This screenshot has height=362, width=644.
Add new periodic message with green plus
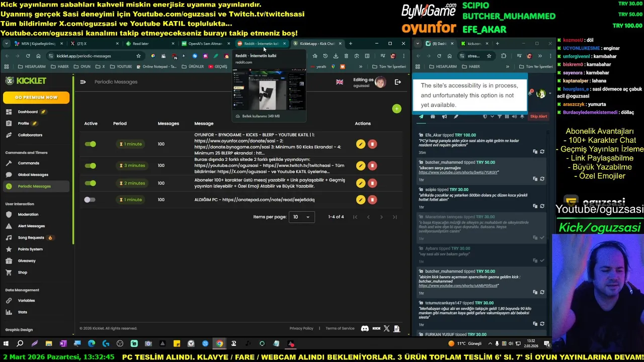tap(397, 109)
